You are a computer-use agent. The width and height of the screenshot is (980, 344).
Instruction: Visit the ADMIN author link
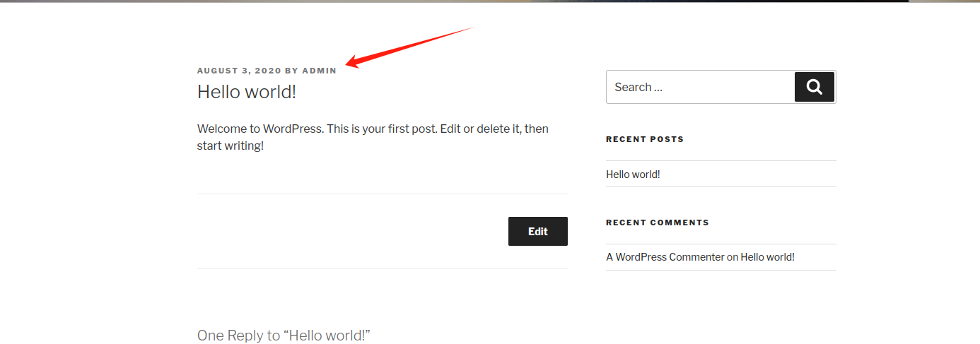pos(320,71)
